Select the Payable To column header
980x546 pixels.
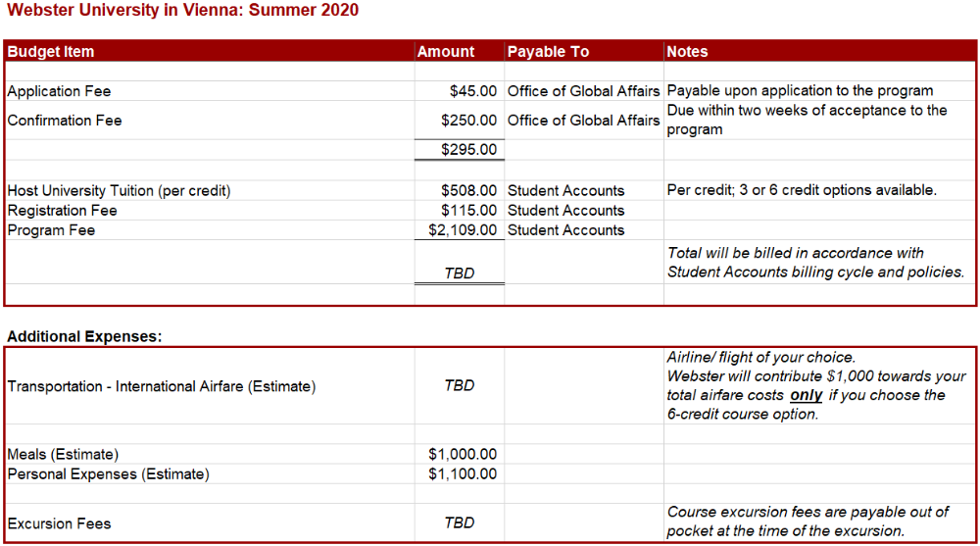[548, 52]
